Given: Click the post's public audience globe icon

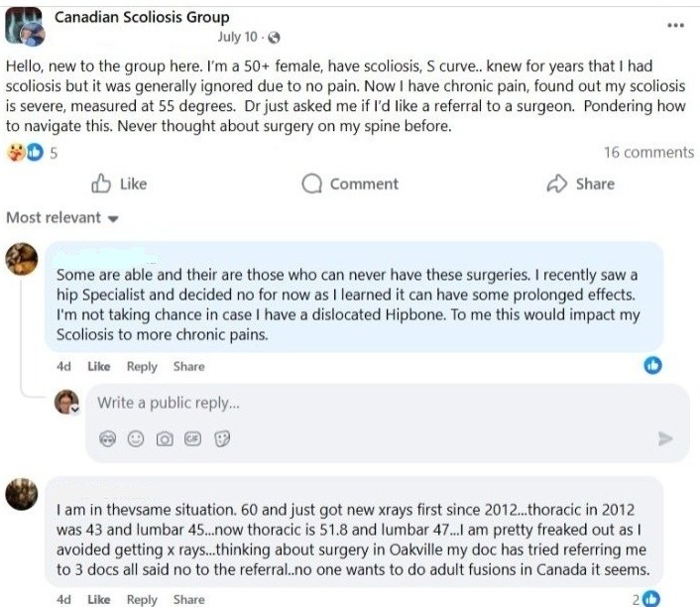Looking at the screenshot, I should [274, 38].
